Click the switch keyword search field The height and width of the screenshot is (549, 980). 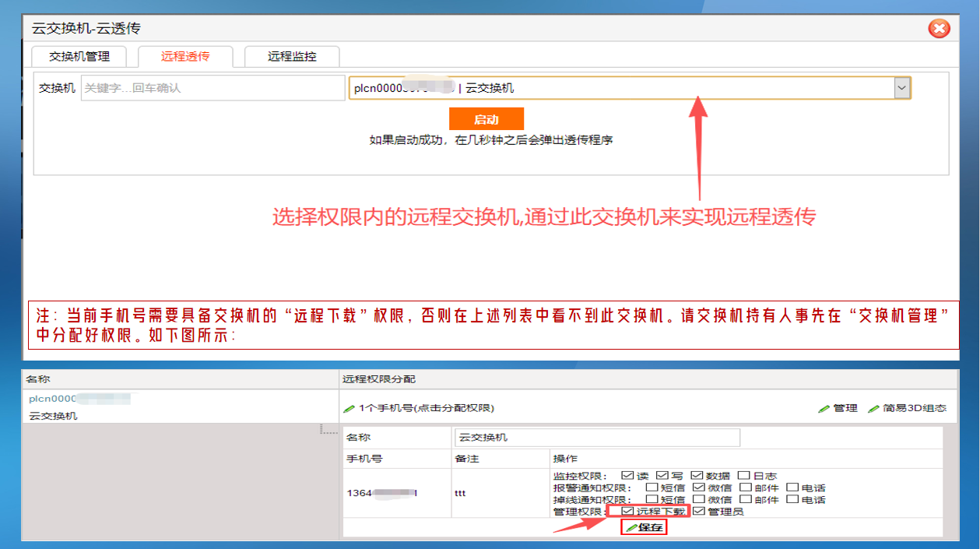[x=213, y=88]
